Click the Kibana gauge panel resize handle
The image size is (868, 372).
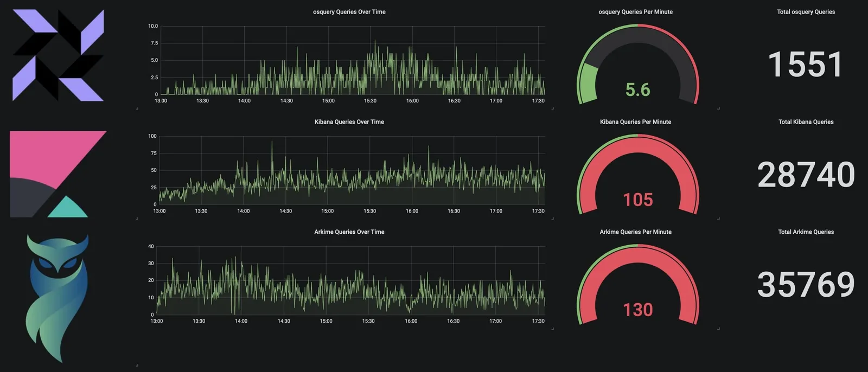click(x=718, y=219)
